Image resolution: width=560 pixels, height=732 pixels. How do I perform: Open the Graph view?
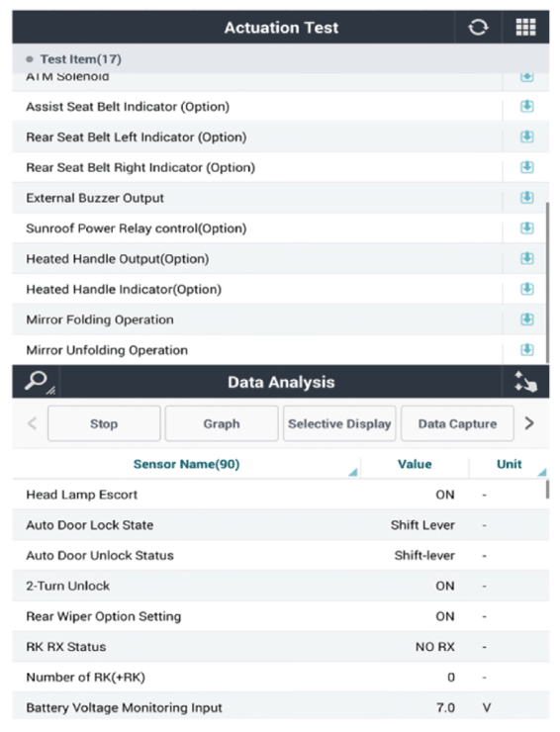222,423
